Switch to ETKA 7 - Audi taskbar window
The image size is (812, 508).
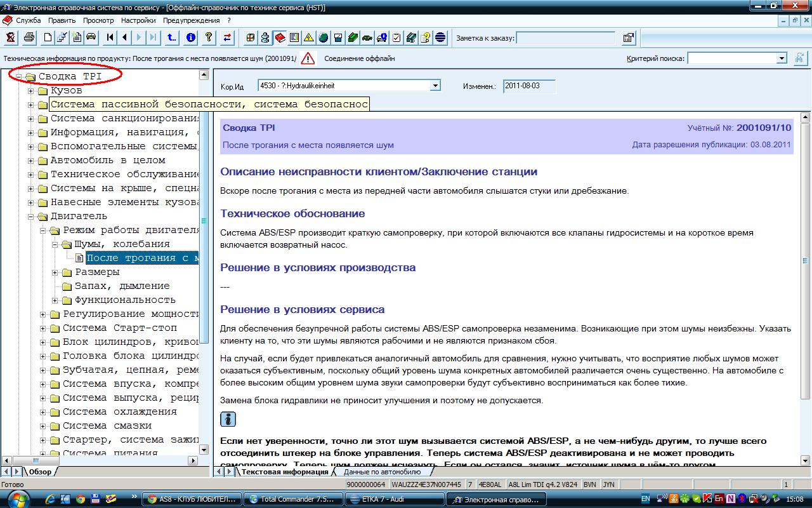click(396, 499)
